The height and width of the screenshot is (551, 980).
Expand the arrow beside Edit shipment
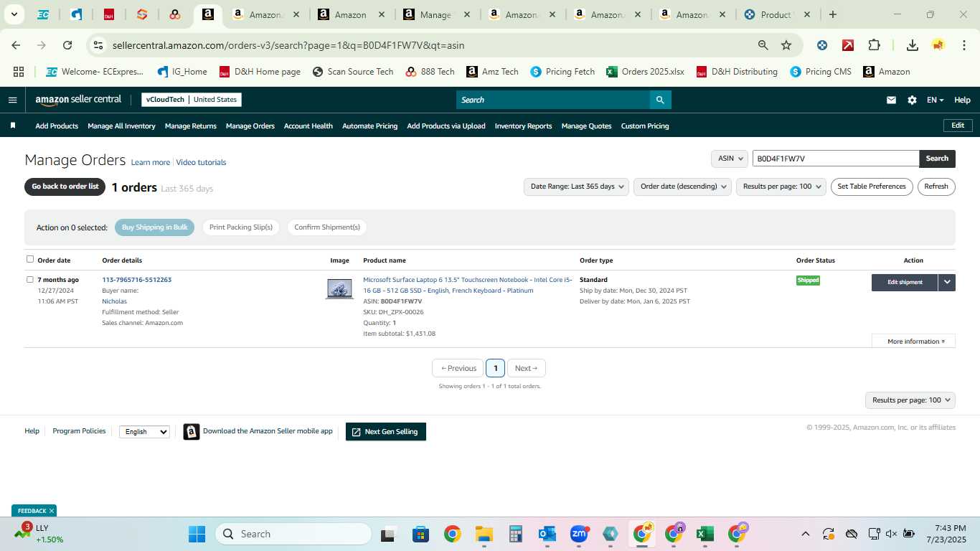click(x=947, y=282)
